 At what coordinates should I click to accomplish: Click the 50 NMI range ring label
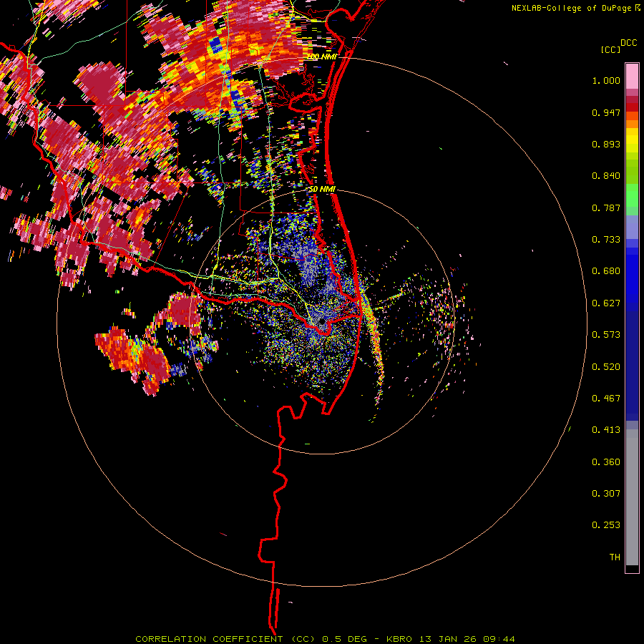[322, 190]
